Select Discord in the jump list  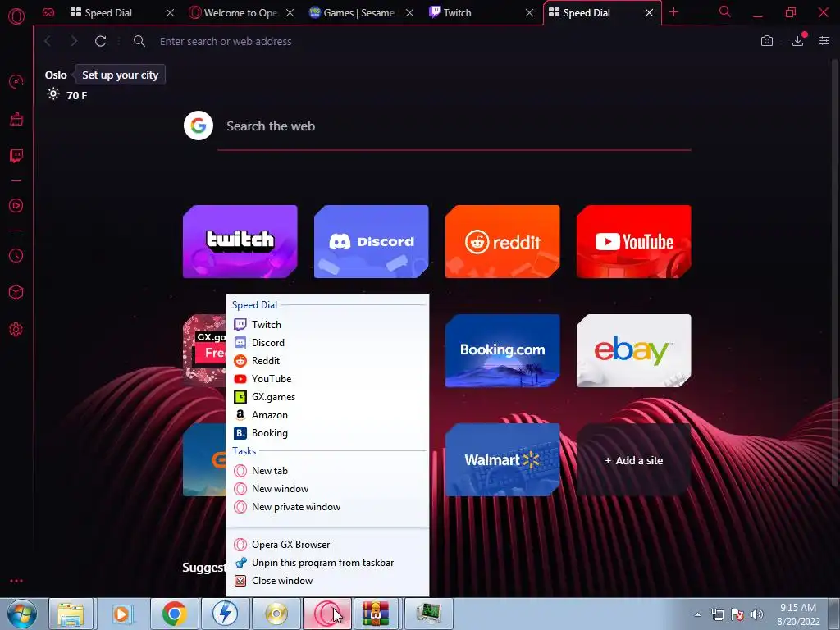[327, 343]
